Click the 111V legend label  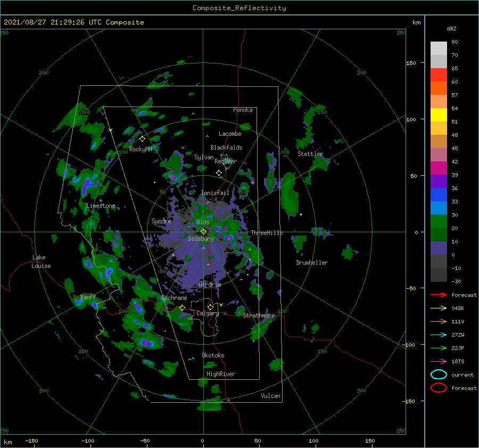coord(458,321)
